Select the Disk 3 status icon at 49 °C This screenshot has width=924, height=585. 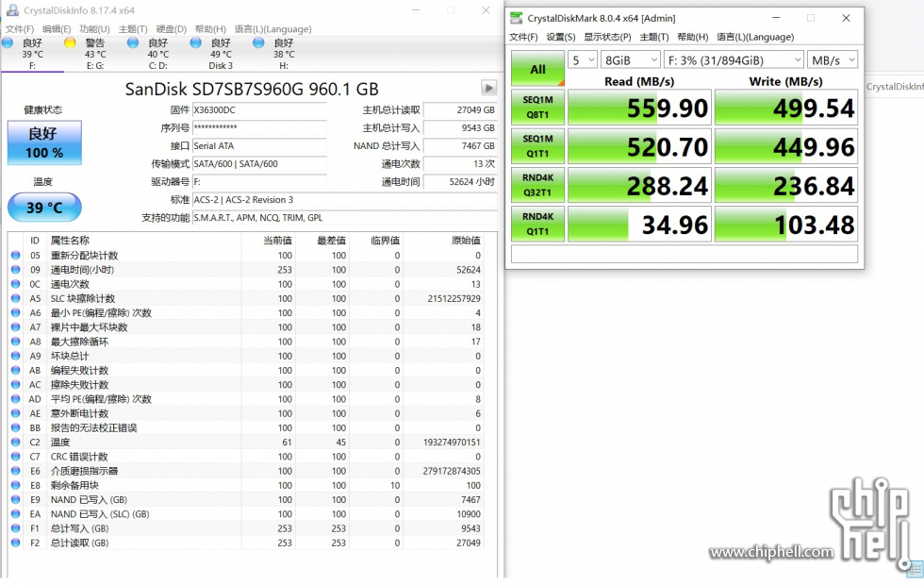click(x=196, y=42)
